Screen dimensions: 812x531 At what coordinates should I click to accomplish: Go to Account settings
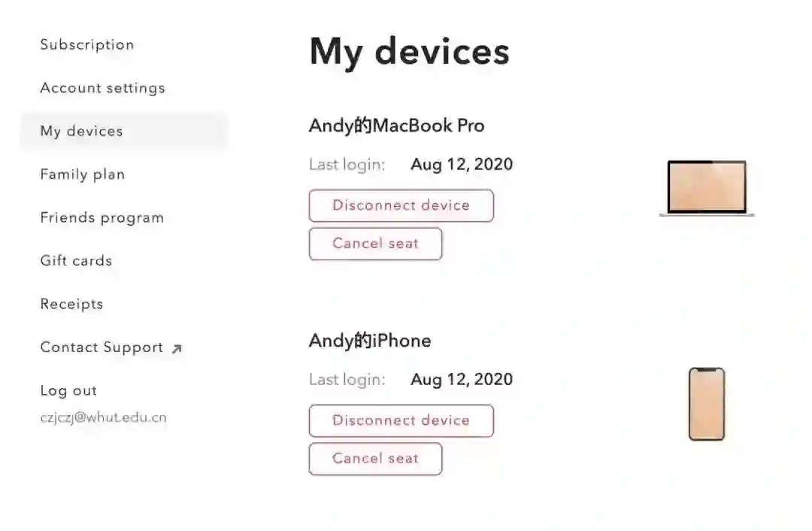(102, 88)
